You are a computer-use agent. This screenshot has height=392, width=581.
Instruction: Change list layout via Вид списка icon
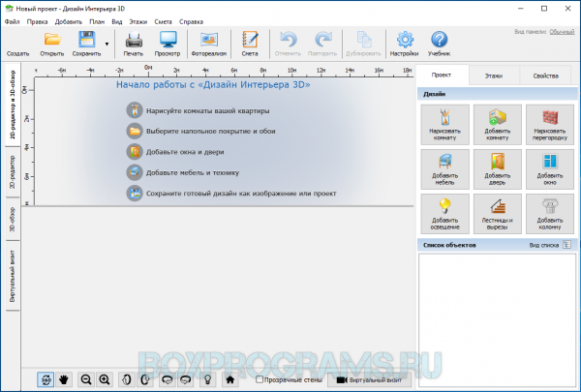click(566, 245)
